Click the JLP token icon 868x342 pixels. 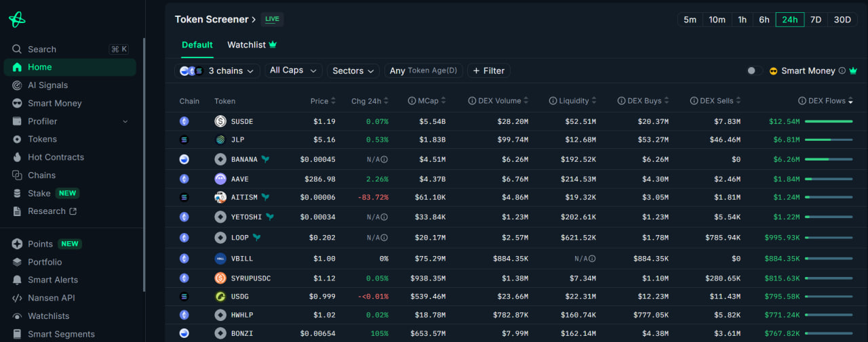(x=220, y=140)
